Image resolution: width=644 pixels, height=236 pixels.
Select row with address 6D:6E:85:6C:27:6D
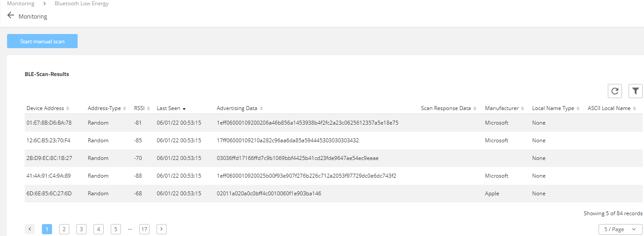(49, 194)
